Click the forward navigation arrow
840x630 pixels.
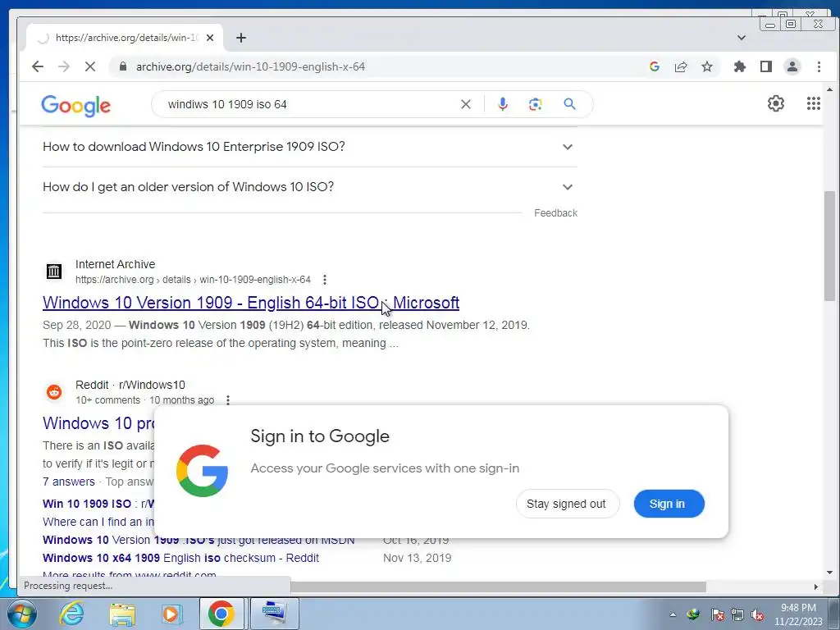point(64,66)
